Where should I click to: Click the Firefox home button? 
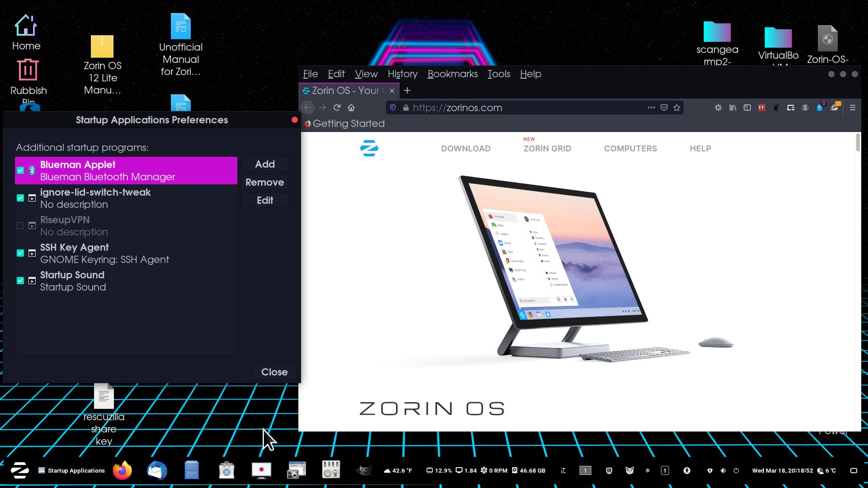coord(351,108)
